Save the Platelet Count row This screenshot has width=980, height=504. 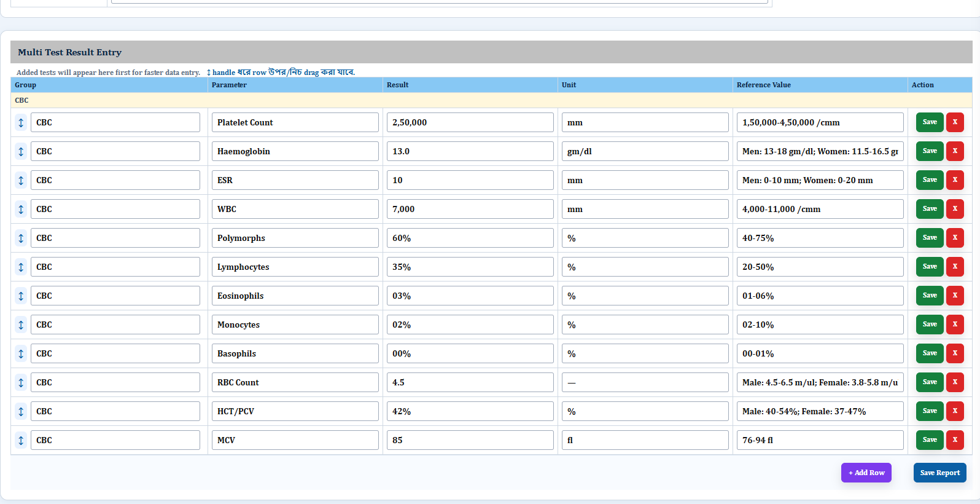[x=930, y=122]
